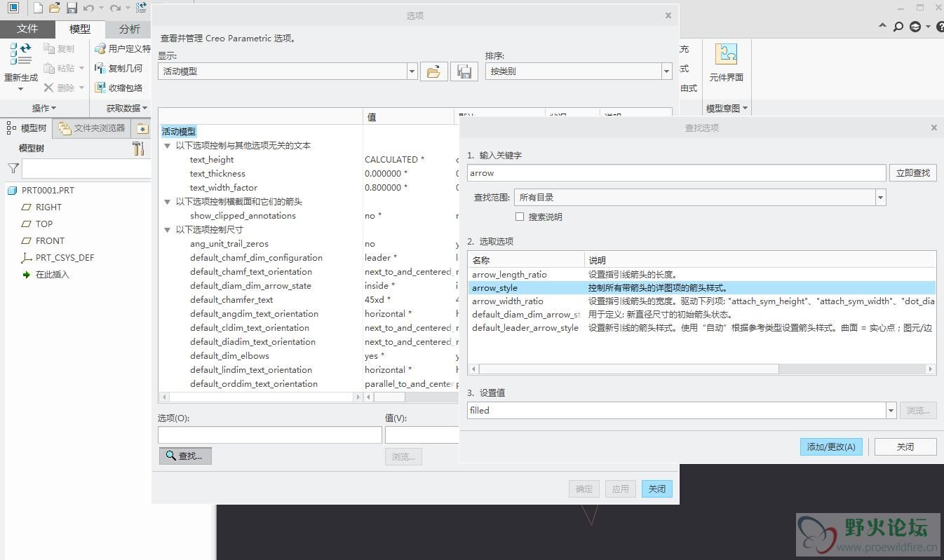Collapse the 以下选项控制与其他选项无关的文本 group

pos(168,146)
